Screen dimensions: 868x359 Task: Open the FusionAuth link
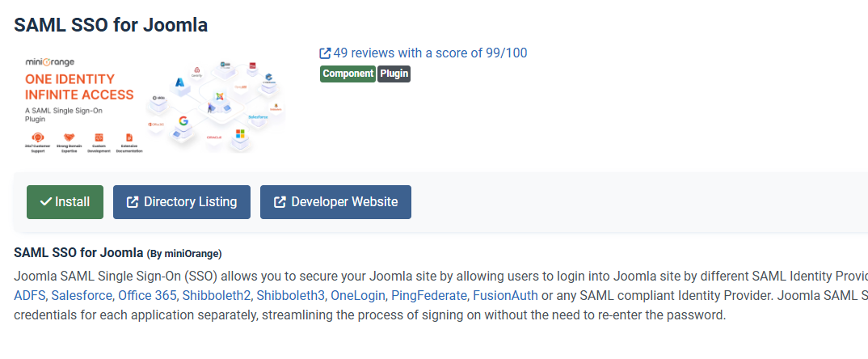505,295
